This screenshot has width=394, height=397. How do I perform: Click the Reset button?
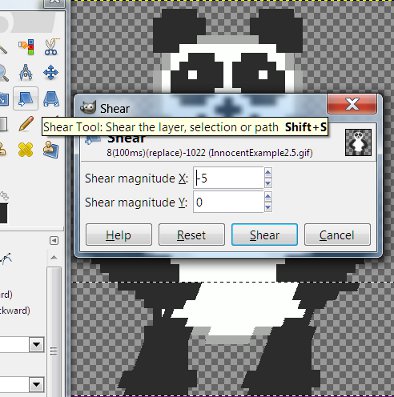(x=191, y=235)
